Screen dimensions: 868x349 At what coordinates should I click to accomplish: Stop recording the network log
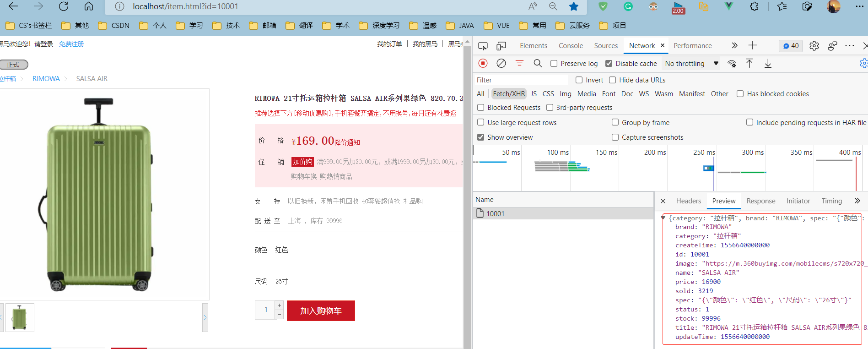483,63
